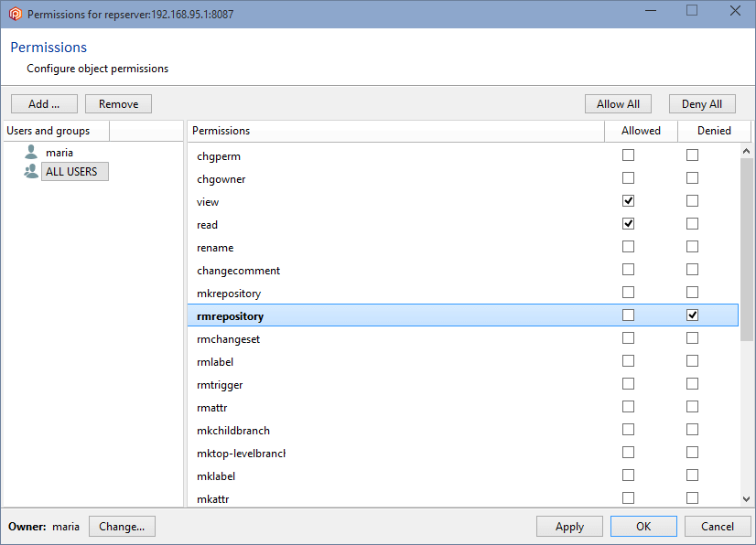Uncheck Allowed for read permission

point(628,224)
